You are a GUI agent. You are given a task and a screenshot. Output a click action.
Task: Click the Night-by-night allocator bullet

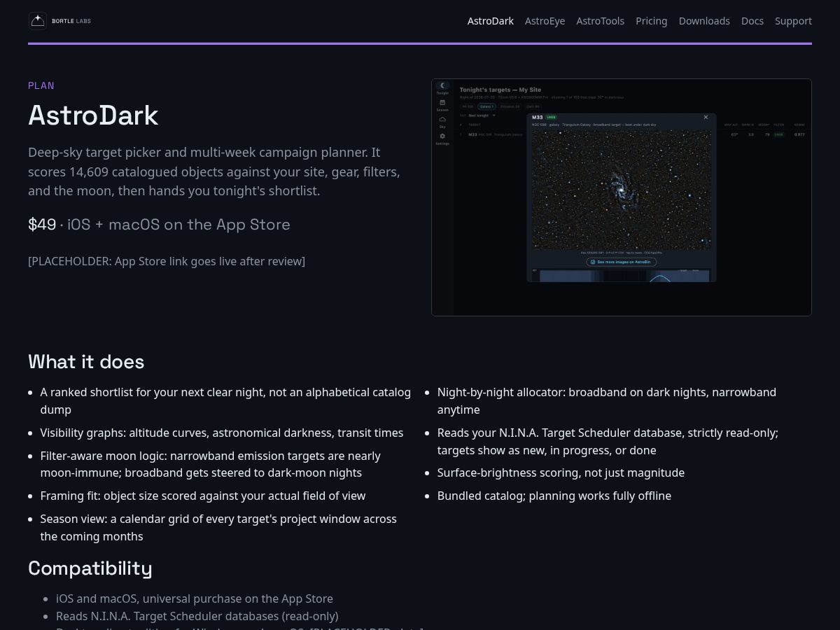coord(607,400)
